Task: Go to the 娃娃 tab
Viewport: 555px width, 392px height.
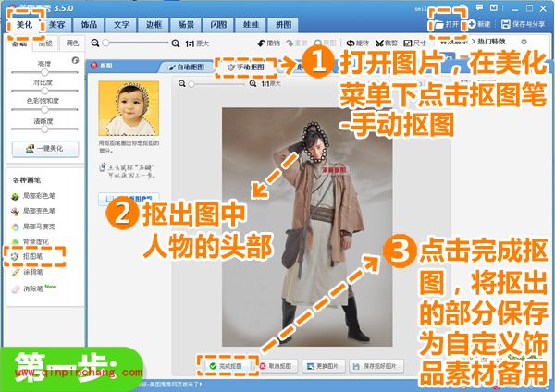Action: tap(251, 25)
